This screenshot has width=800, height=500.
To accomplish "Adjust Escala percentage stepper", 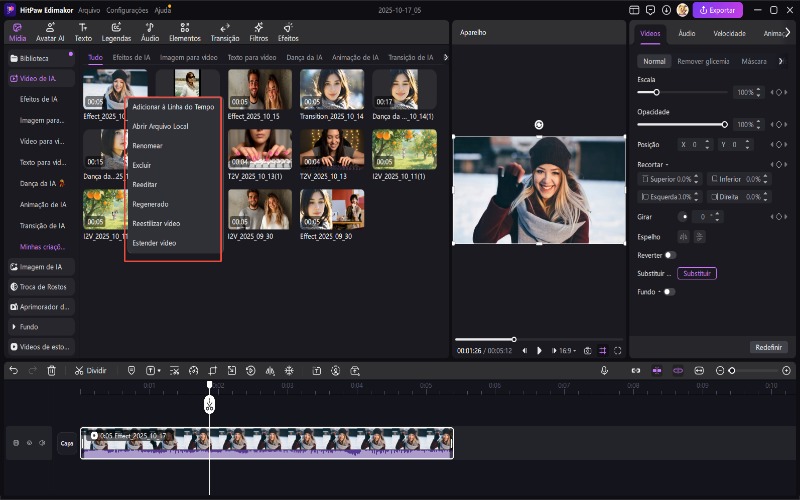I will tap(758, 92).
